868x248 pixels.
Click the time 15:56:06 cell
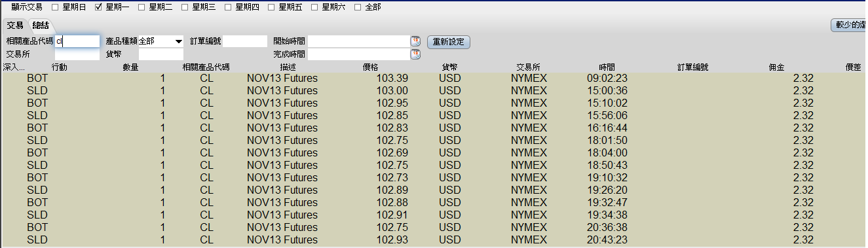[x=607, y=115]
